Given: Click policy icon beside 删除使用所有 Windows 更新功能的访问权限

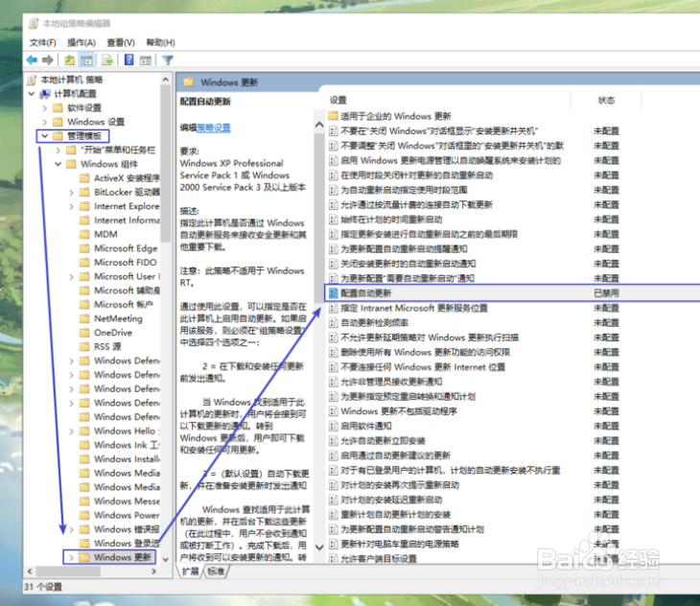Looking at the screenshot, I should click(x=333, y=353).
